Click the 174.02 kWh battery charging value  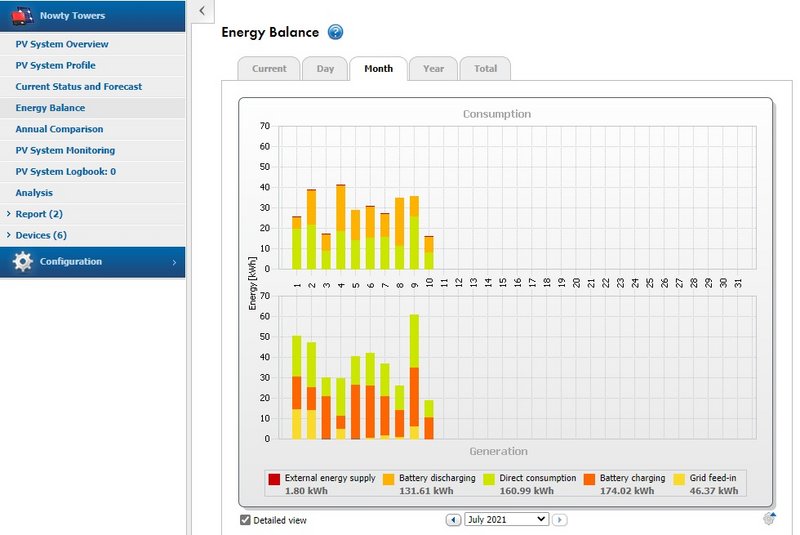coord(627,491)
